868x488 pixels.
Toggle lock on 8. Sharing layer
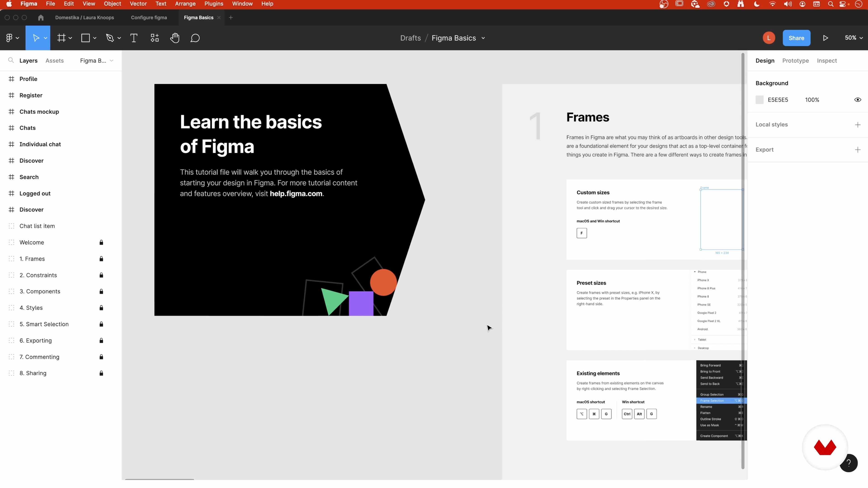click(x=101, y=373)
